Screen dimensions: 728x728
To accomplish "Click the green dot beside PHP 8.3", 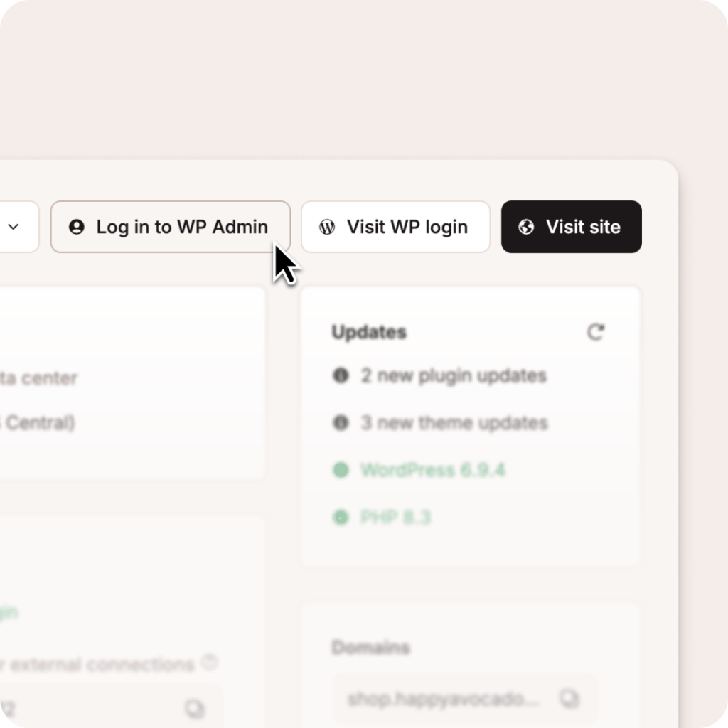I will (x=341, y=518).
